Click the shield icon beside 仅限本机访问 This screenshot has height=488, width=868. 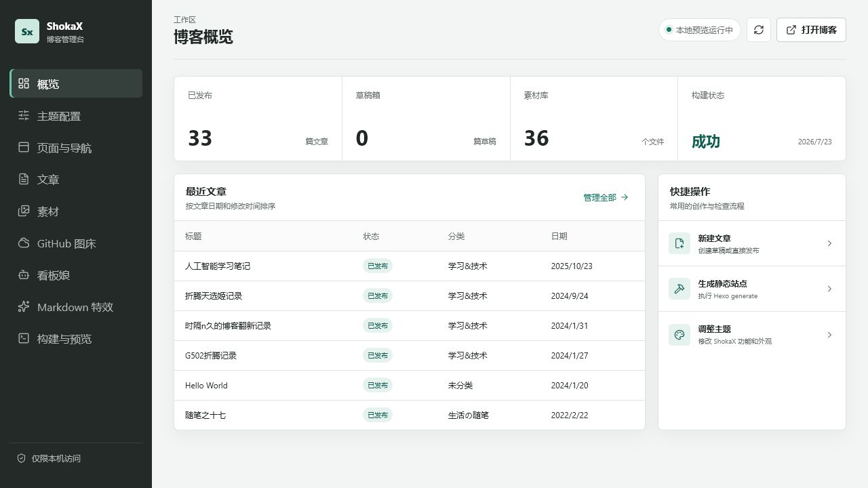[22, 458]
